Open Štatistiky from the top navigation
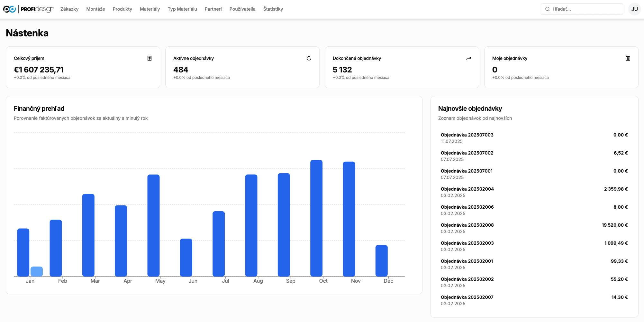The height and width of the screenshot is (322, 644). click(x=273, y=9)
